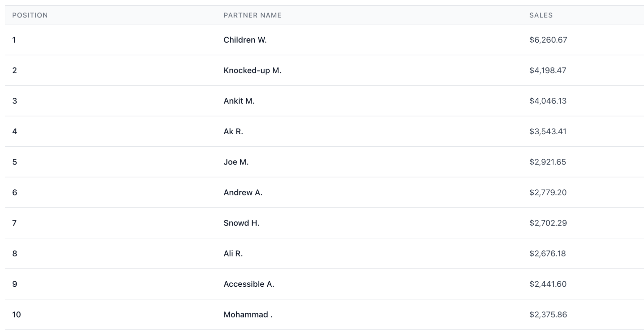
Task: Click the $4,198.47 sales value
Action: click(x=548, y=70)
